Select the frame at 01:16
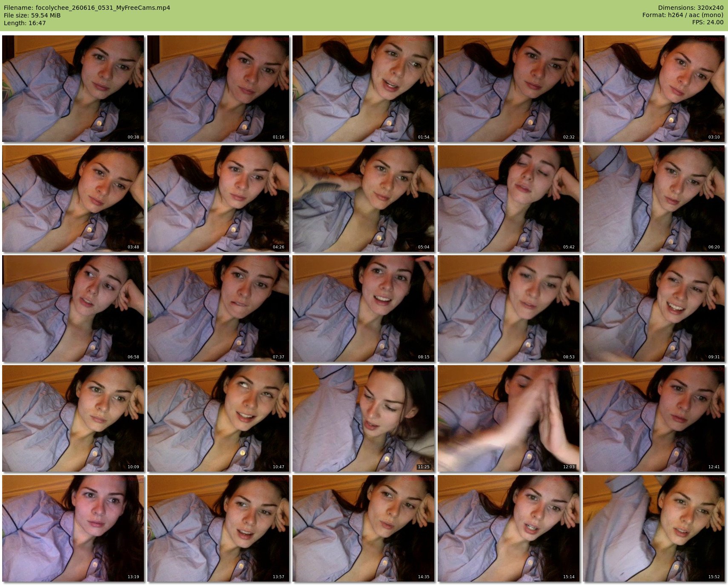Viewport: 728px width, 585px height. pos(218,89)
